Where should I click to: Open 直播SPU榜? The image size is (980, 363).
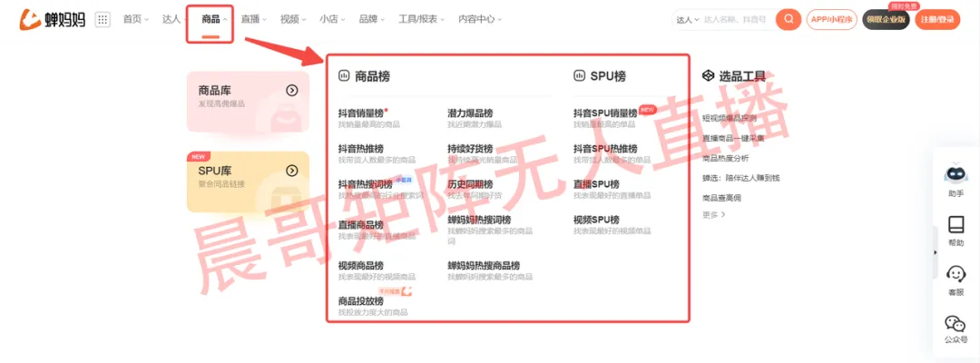point(596,184)
